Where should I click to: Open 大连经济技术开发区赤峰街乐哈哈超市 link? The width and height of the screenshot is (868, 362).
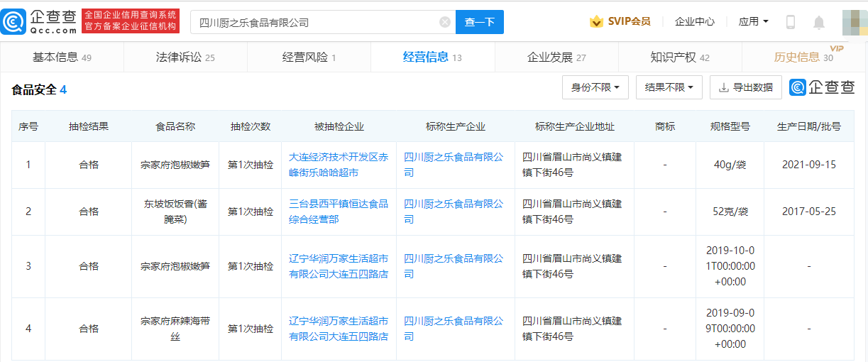tap(339, 165)
